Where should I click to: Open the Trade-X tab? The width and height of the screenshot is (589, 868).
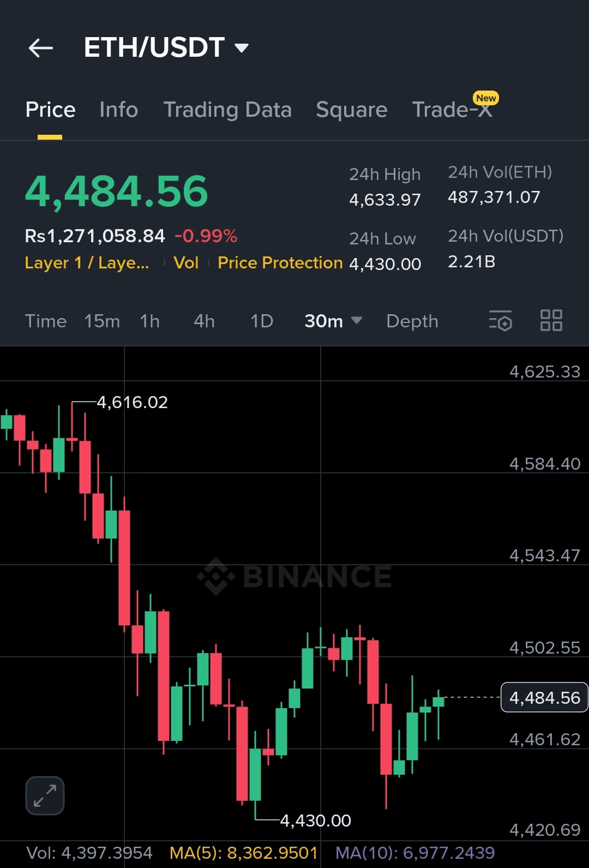(x=452, y=110)
